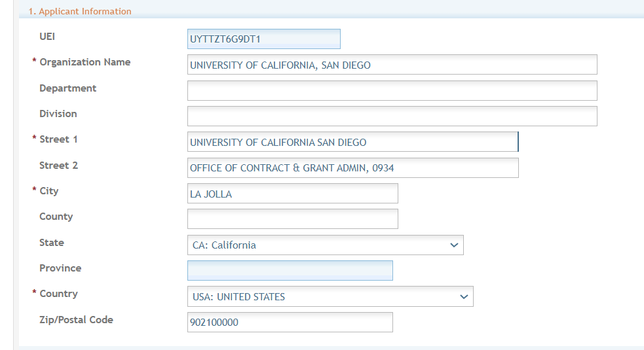The image size is (644, 350).
Task: Click the City field label
Action: 49,191
